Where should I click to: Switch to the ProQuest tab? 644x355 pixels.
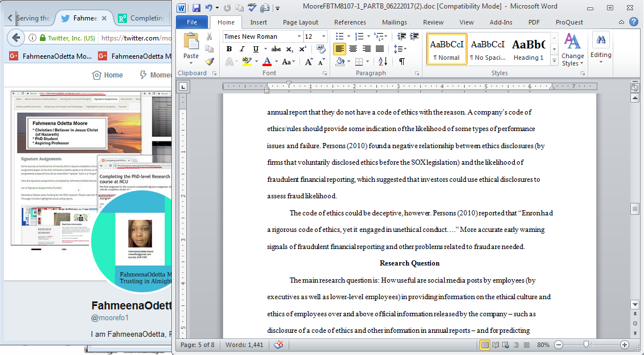click(x=569, y=22)
